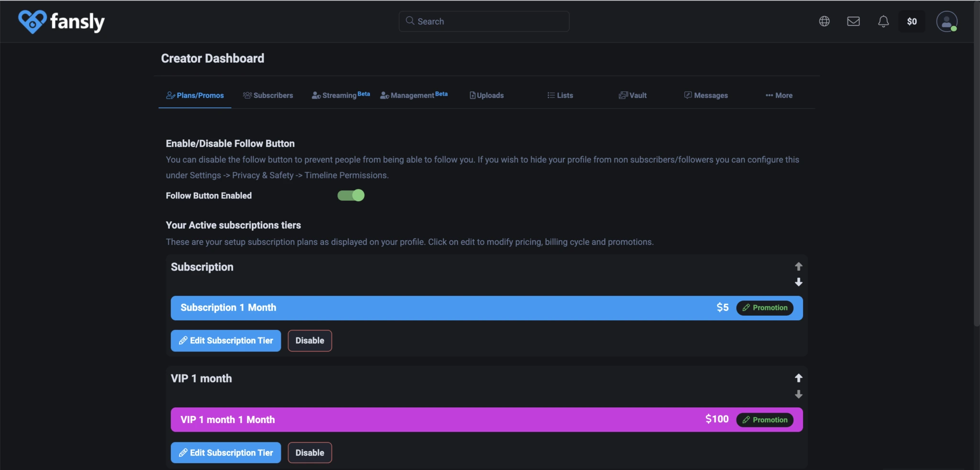This screenshot has height=470, width=980.
Task: Click the Fansly logo
Action: click(61, 22)
